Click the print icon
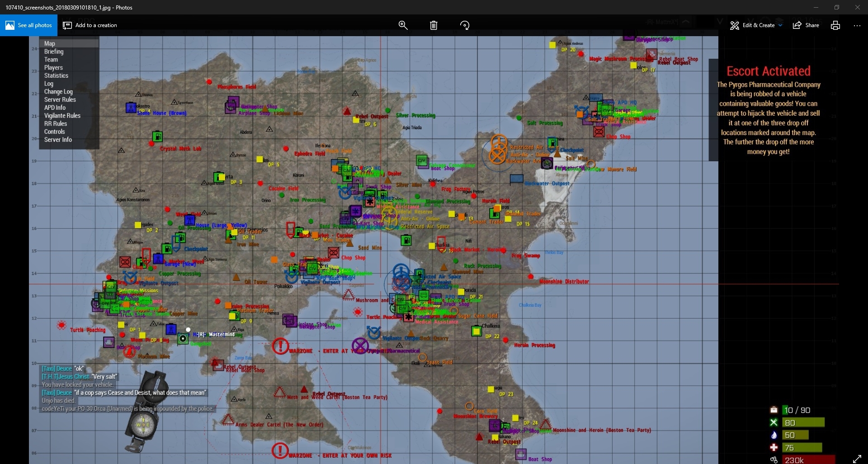 tap(835, 25)
